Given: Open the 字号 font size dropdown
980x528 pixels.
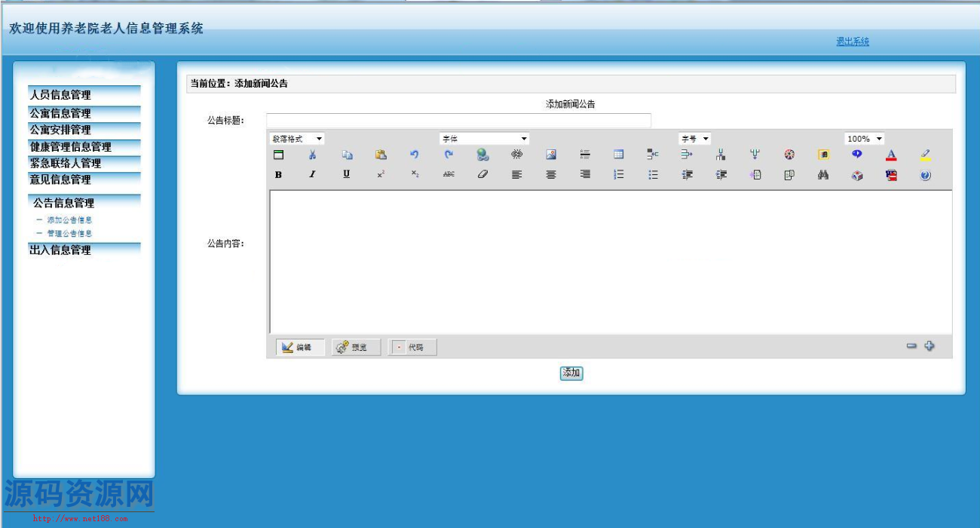Looking at the screenshot, I should point(695,139).
